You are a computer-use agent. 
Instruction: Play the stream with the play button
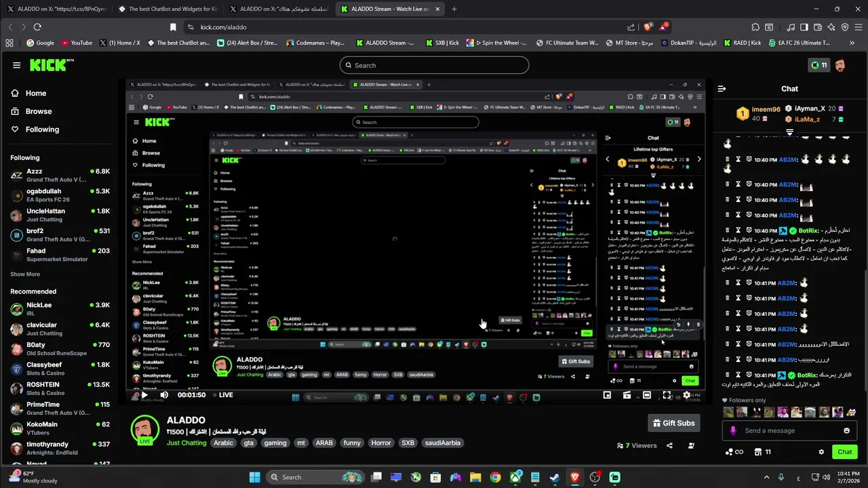pyautogui.click(x=144, y=395)
